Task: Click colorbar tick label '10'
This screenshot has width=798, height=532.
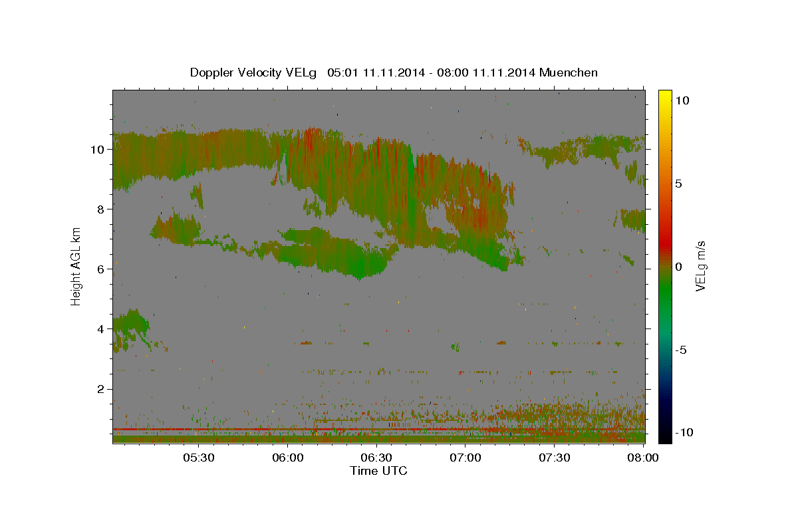Action: click(x=682, y=100)
